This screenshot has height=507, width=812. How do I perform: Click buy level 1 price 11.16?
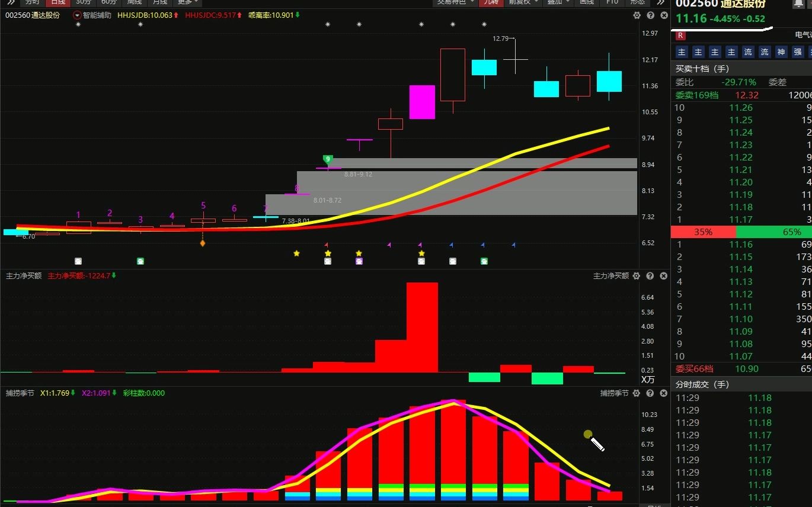coord(741,245)
